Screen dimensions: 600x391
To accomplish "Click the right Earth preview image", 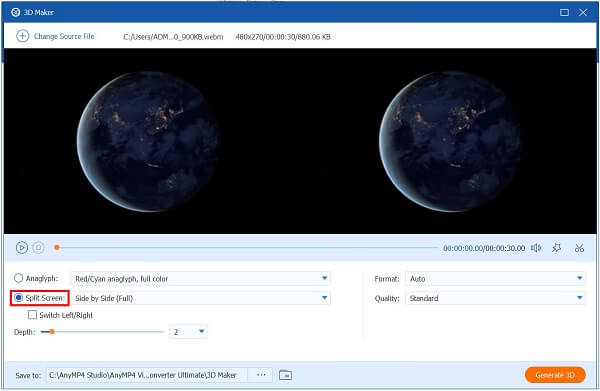I will 450,141.
